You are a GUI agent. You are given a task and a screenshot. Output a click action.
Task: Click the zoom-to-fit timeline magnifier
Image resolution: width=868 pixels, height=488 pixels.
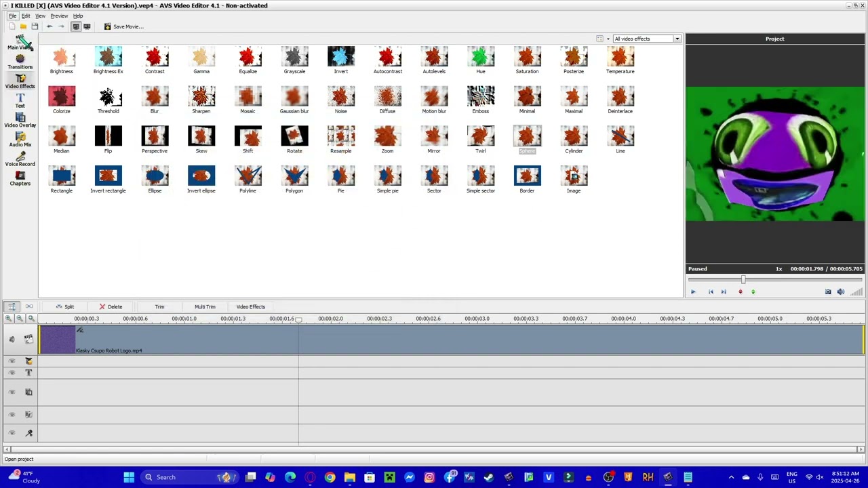(x=31, y=319)
